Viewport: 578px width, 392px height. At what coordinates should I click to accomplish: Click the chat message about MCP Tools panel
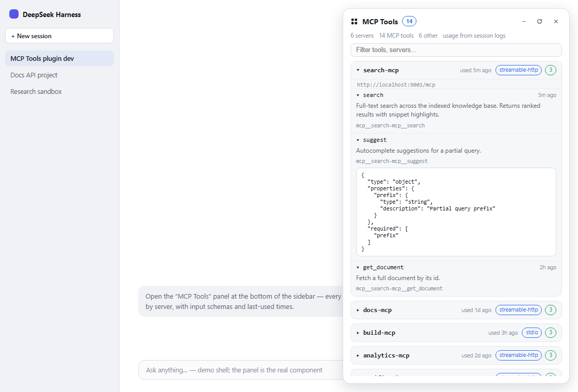click(x=241, y=301)
